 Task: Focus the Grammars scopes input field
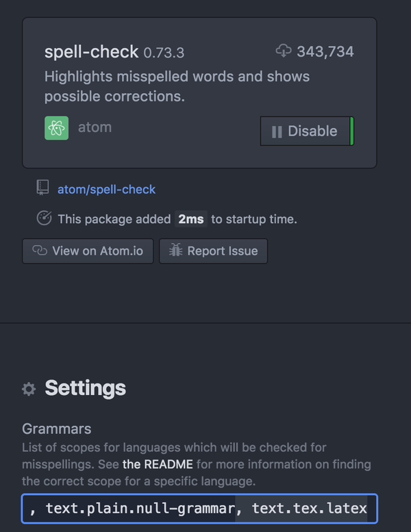[x=199, y=509]
